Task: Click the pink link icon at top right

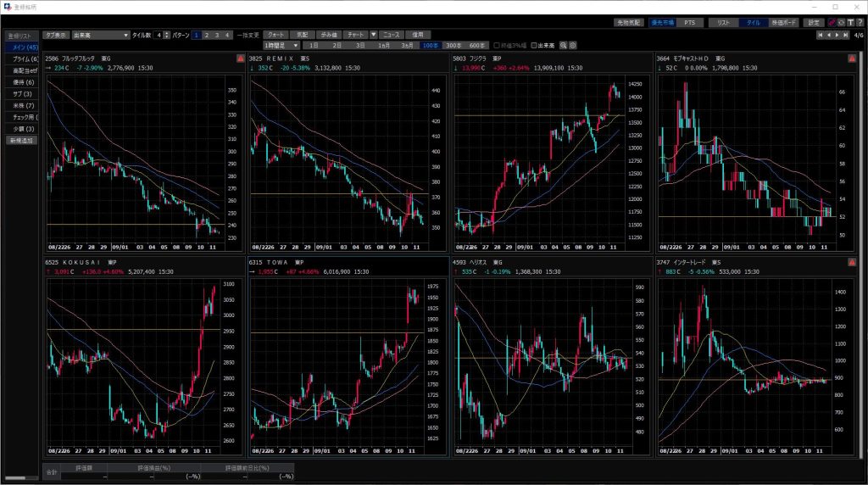Action: pos(832,22)
